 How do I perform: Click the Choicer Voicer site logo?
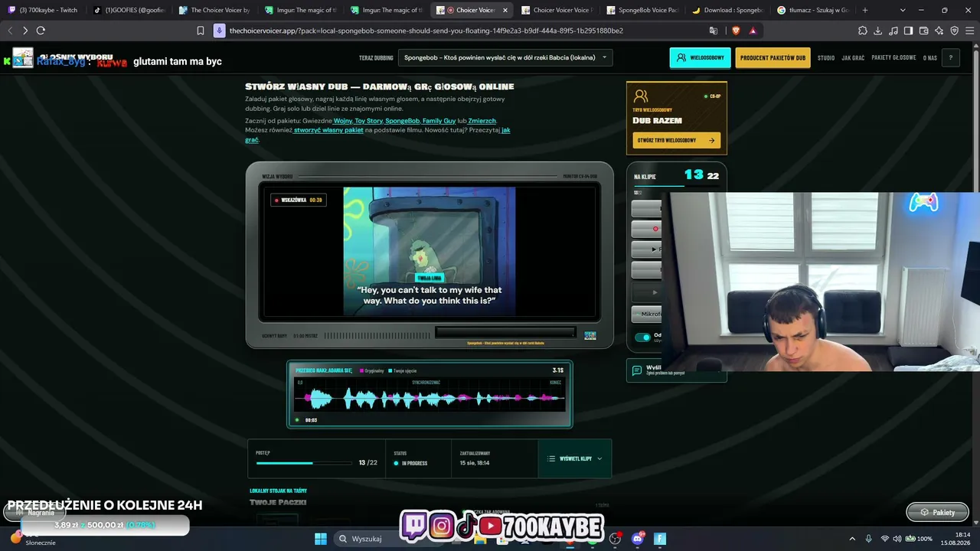pyautogui.click(x=23, y=58)
